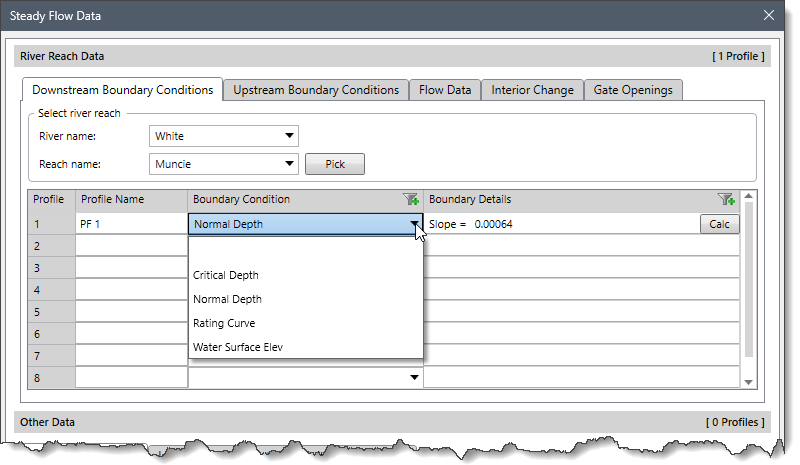The width and height of the screenshot is (800, 465).
Task: Click the PF 1 profile name cell
Action: pos(131,225)
